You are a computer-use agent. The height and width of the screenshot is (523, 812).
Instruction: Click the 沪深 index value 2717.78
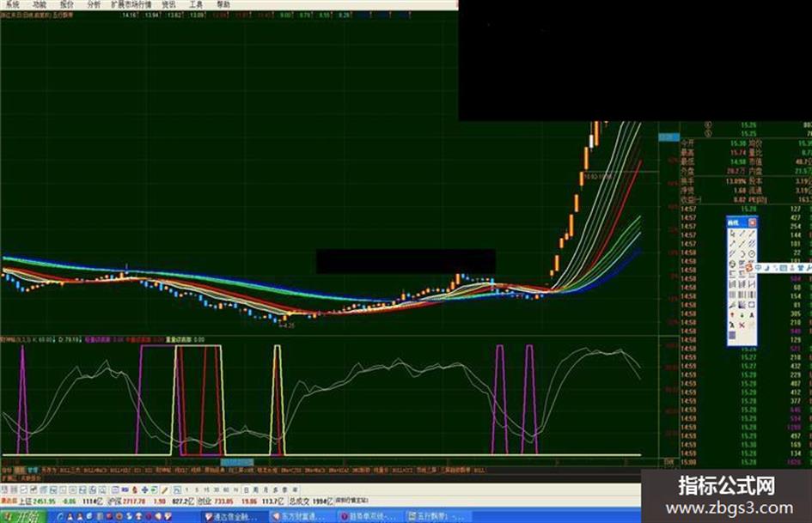pyautogui.click(x=133, y=502)
